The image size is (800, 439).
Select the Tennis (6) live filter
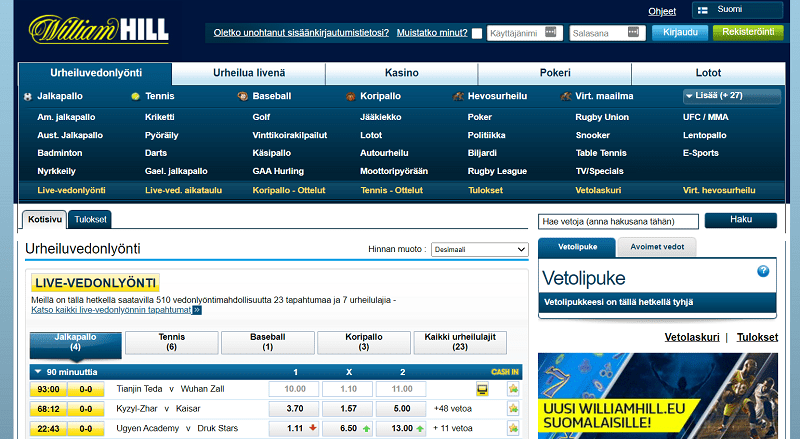[171, 343]
